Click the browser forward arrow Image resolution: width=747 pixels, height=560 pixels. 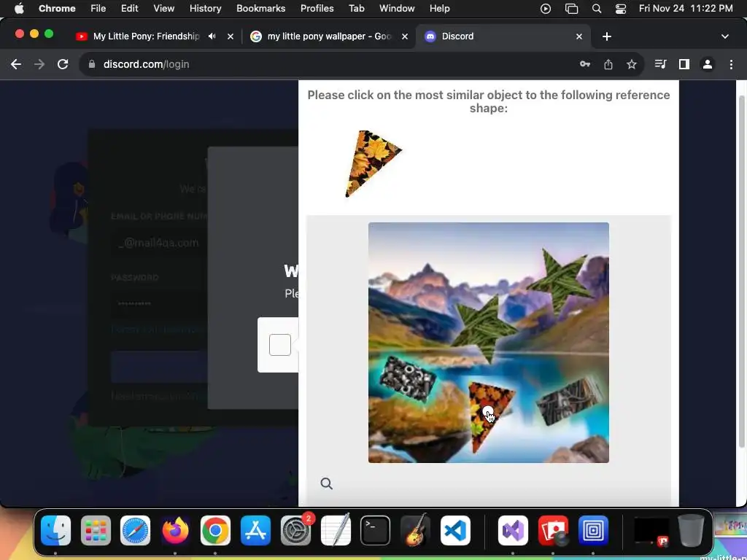point(39,64)
